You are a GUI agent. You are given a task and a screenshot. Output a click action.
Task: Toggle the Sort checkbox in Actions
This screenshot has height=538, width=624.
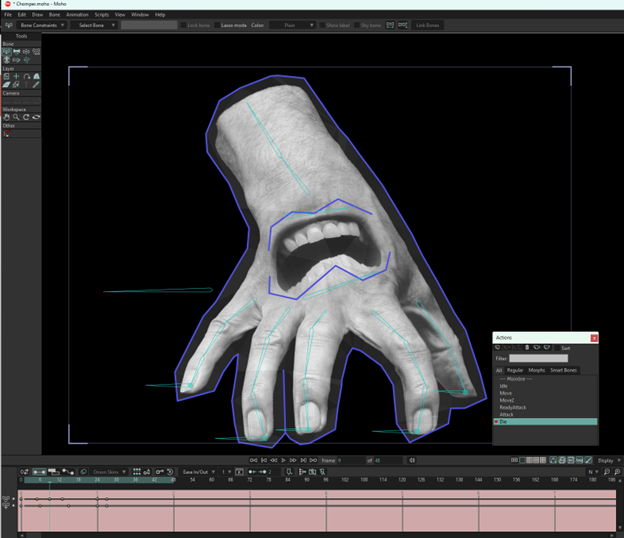pyautogui.click(x=556, y=348)
